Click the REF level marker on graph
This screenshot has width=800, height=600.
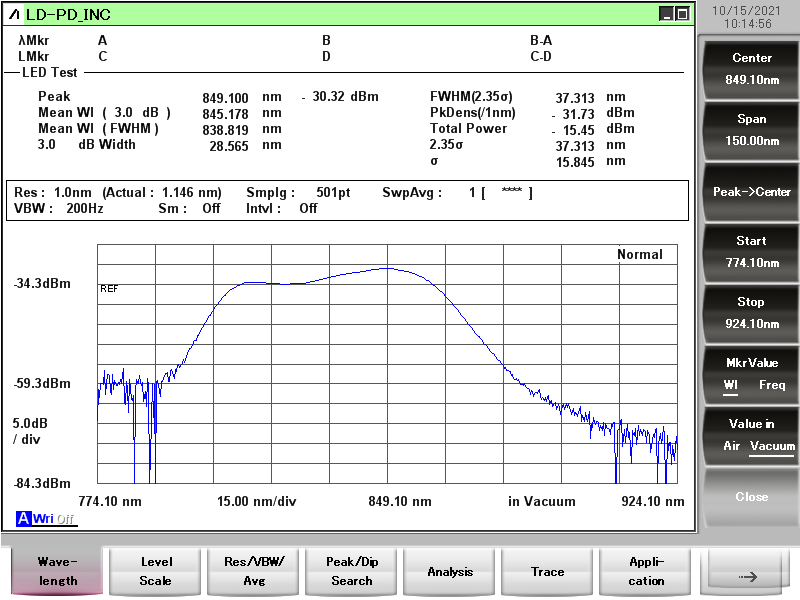coord(109,288)
